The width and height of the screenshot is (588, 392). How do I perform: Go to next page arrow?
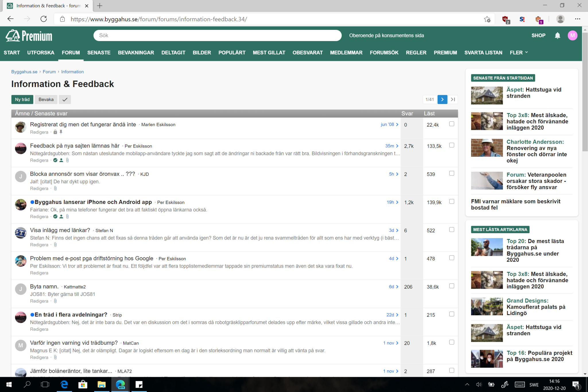click(442, 99)
